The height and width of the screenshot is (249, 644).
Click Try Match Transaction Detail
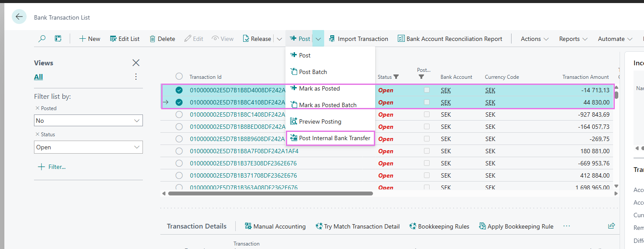tap(357, 226)
